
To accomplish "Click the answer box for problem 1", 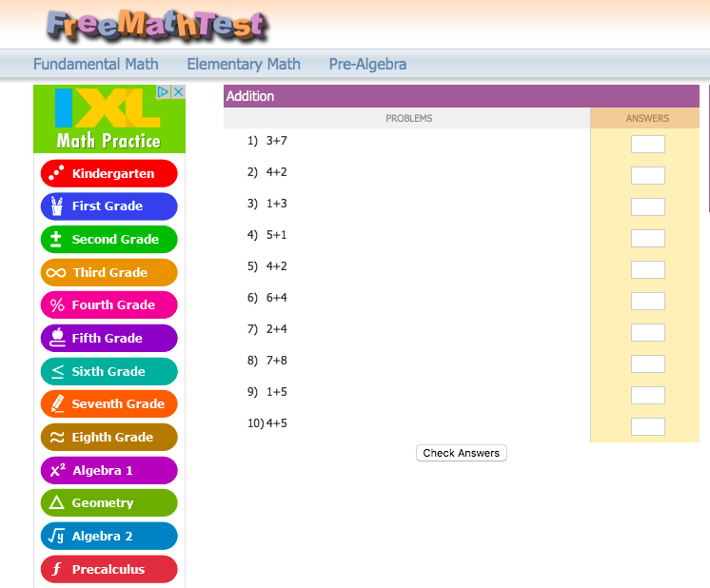I will (648, 144).
